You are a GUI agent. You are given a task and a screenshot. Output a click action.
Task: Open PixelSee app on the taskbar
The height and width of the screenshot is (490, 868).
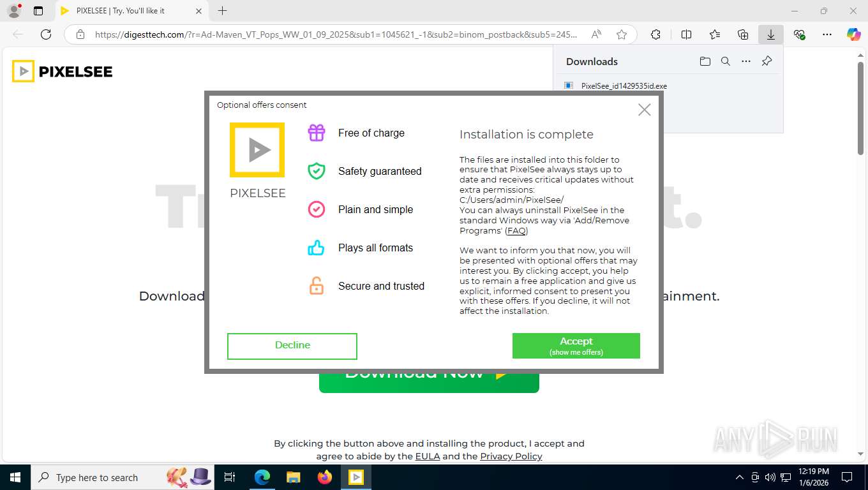click(356, 477)
